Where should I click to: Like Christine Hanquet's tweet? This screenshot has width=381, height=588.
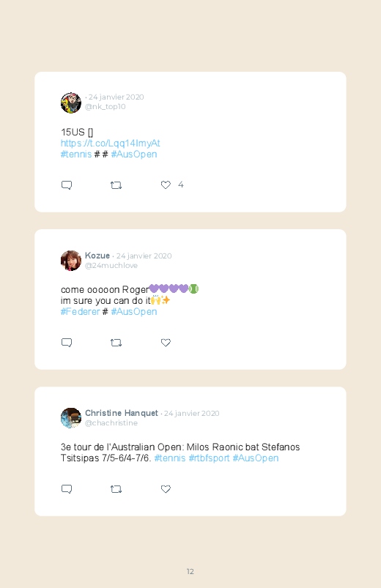point(166,489)
